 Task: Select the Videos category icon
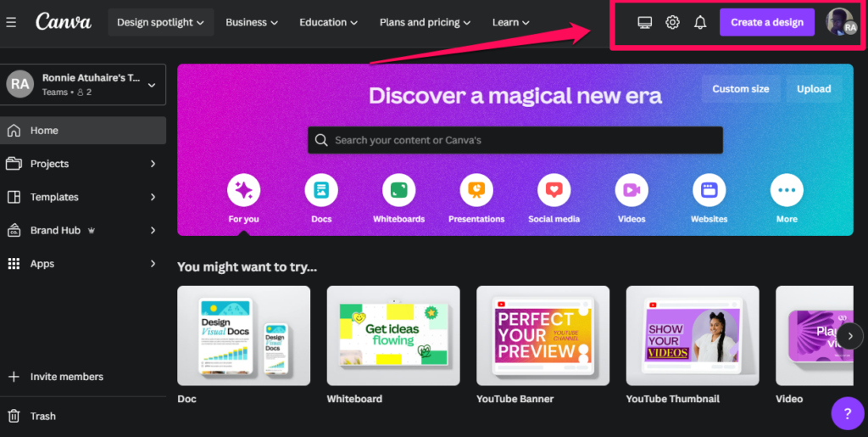click(632, 190)
